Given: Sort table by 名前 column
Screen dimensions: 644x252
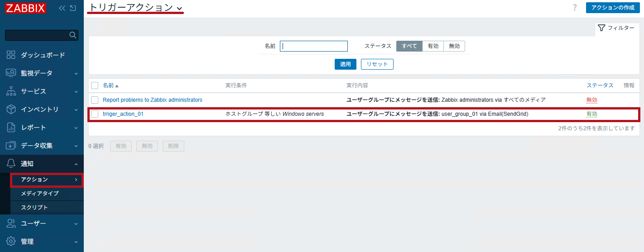Looking at the screenshot, I should click(x=111, y=86).
